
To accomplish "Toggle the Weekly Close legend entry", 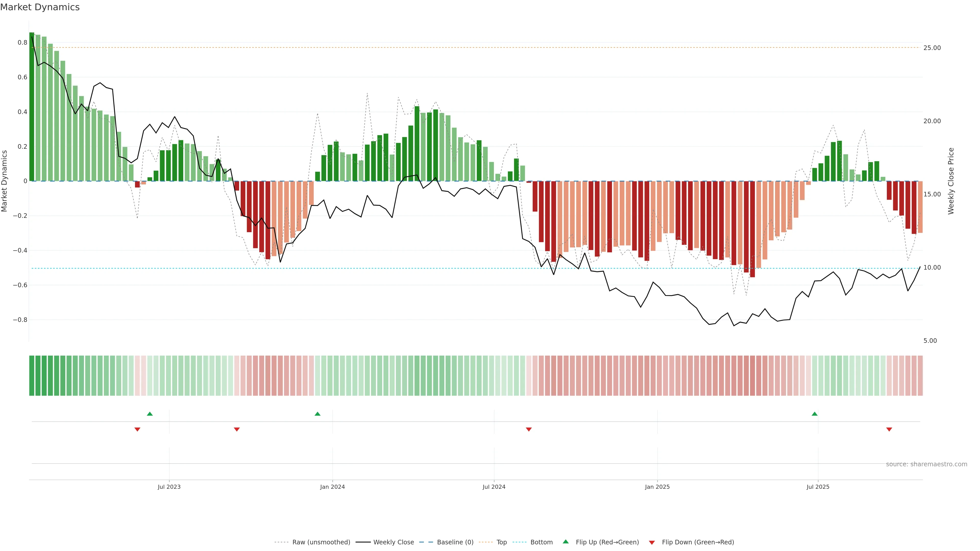I will (393, 542).
